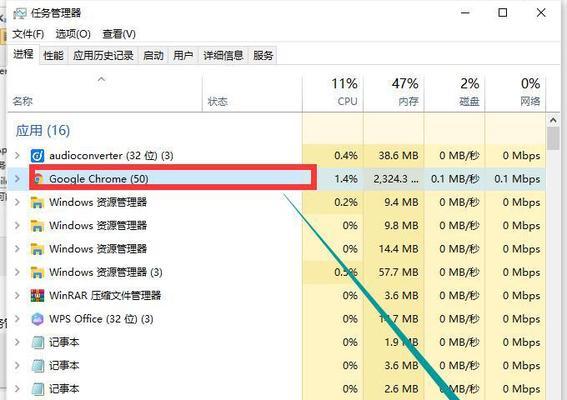Screen dimensions: 567x400
Task: Select the 进程 tab
Action: coord(23,55)
